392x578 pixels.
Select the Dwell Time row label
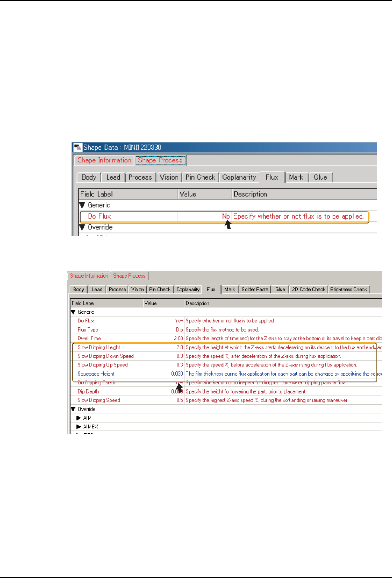pos(89,339)
